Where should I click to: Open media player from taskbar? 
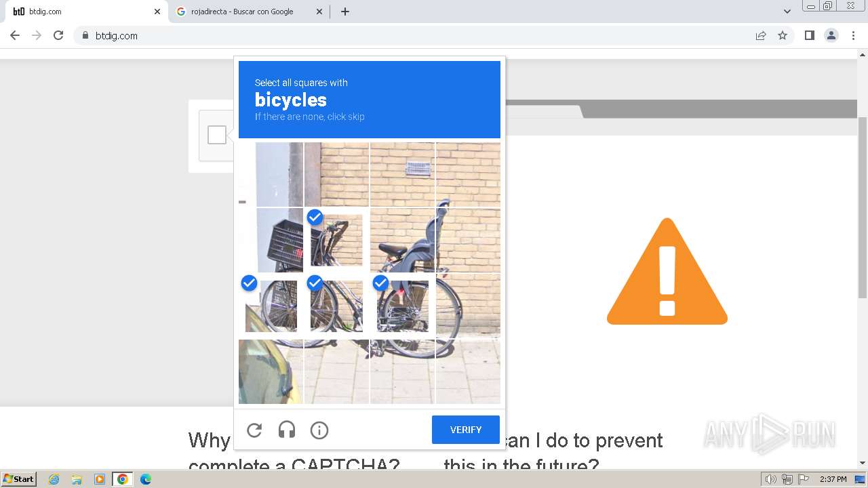100,479
